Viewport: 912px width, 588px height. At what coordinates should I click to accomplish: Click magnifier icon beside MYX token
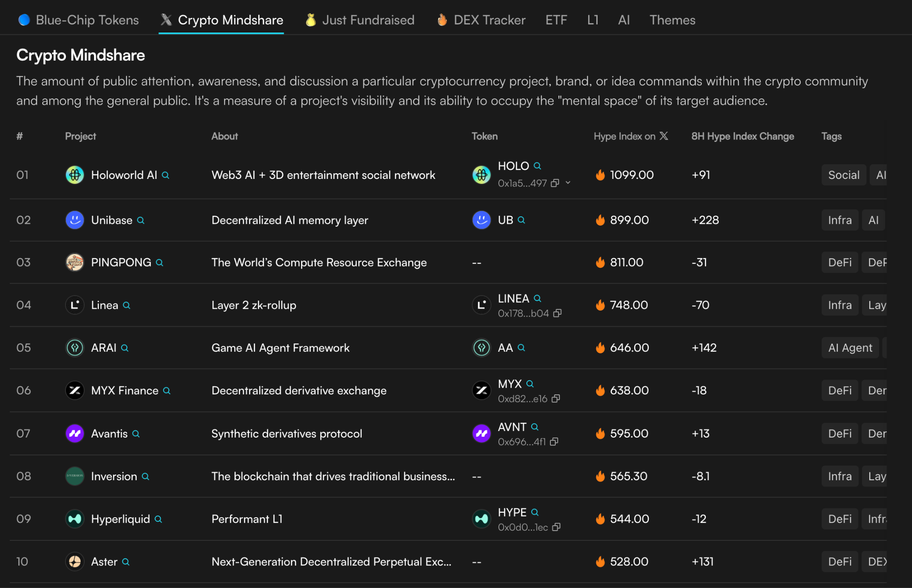(530, 384)
